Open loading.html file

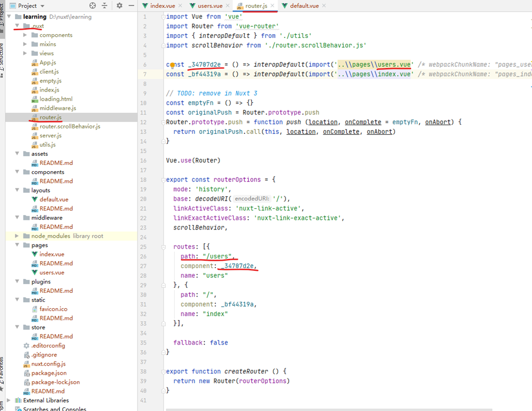[x=56, y=99]
